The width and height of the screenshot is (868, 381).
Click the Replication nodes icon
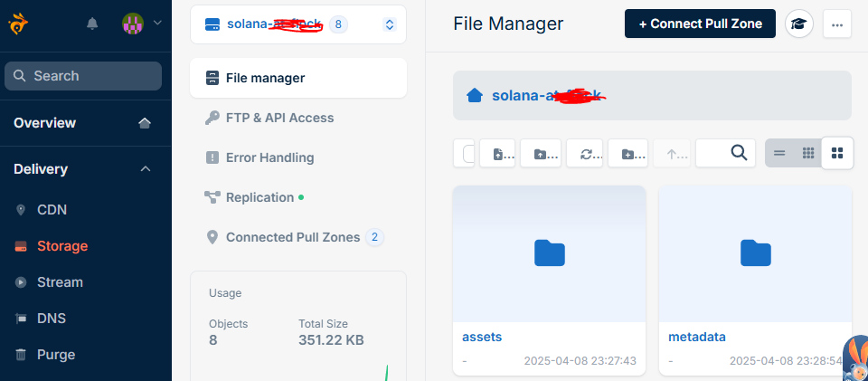212,197
